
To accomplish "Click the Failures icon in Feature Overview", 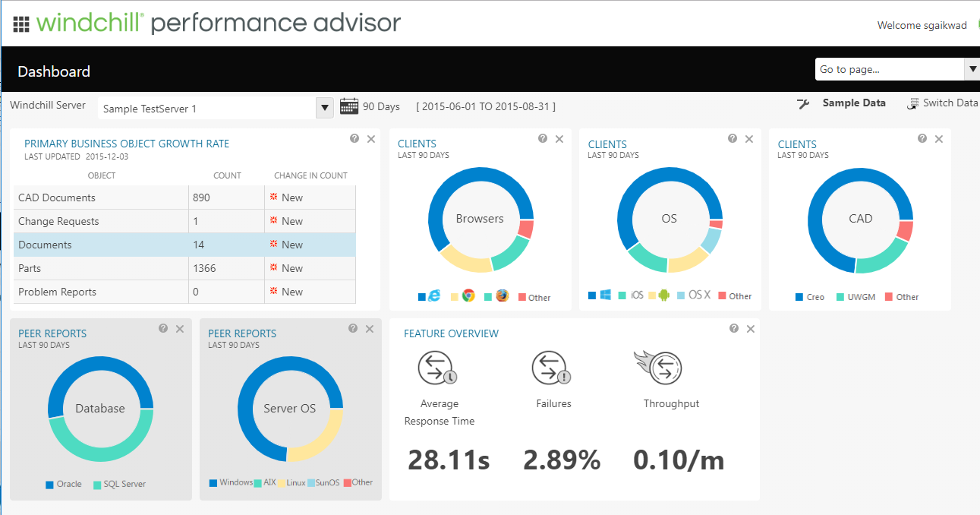I will tap(551, 366).
